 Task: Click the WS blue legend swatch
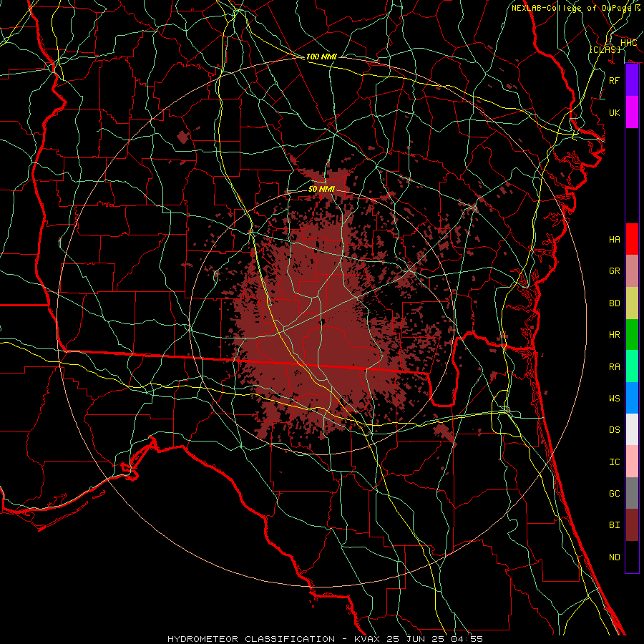(632, 398)
